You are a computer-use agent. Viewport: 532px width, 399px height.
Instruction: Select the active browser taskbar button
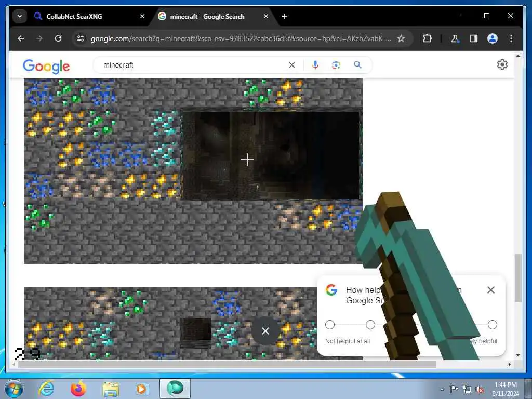pyautogui.click(x=175, y=389)
